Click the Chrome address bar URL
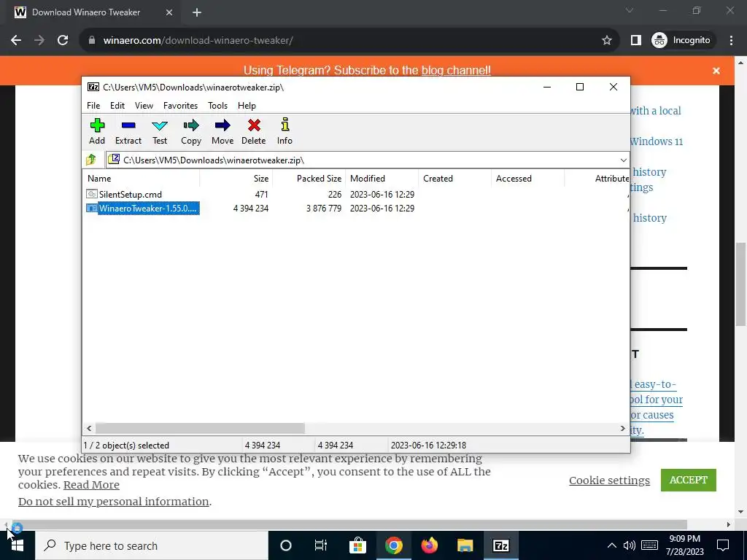747x560 pixels. (x=198, y=41)
